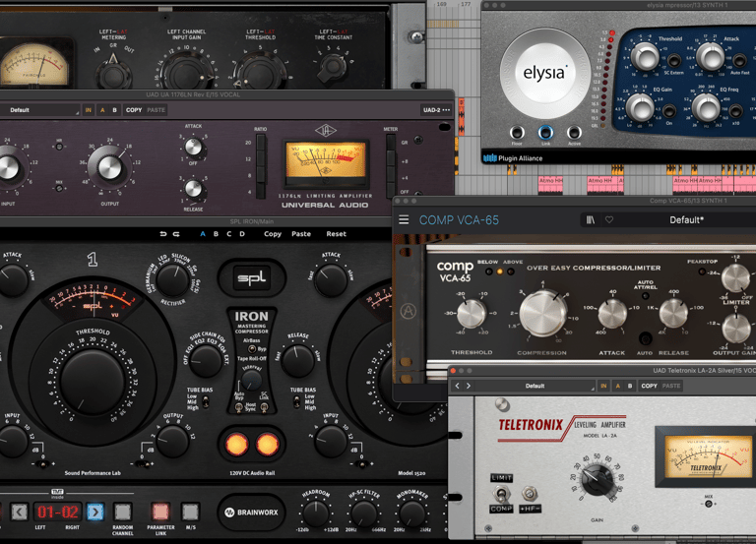
Task: Click the redo arrow in SPL IRON toolbar
Action: coord(176,234)
